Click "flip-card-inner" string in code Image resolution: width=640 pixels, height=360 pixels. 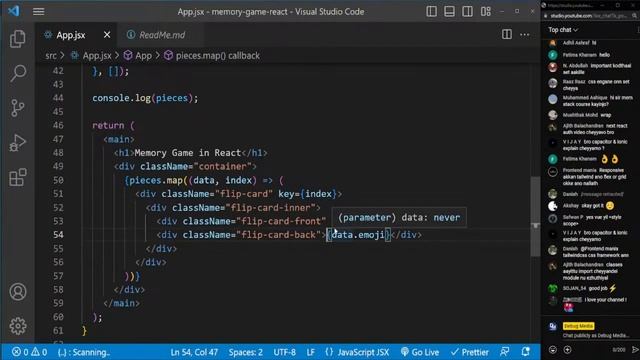[x=273, y=207]
